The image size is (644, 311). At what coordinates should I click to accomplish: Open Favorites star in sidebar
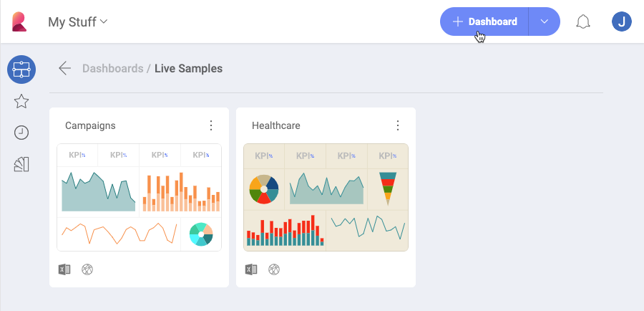tap(21, 102)
